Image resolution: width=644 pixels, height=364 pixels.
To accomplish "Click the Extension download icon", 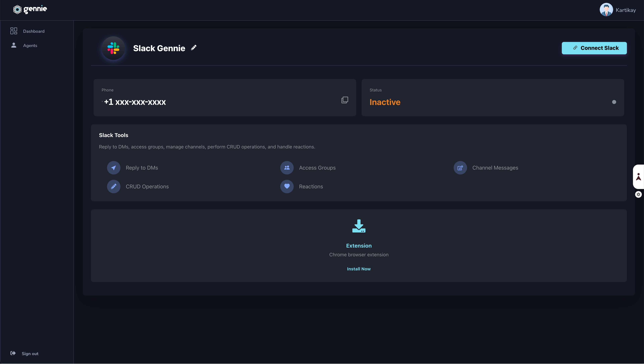I will [359, 226].
